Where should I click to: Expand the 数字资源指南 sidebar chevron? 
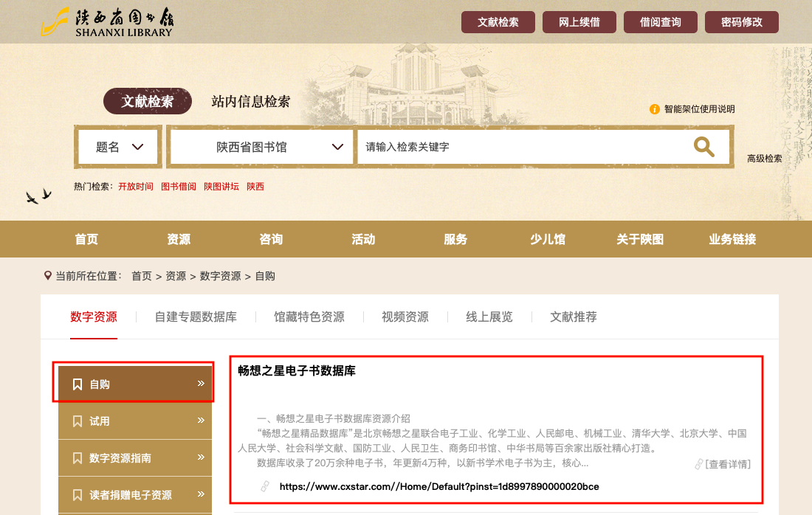201,457
